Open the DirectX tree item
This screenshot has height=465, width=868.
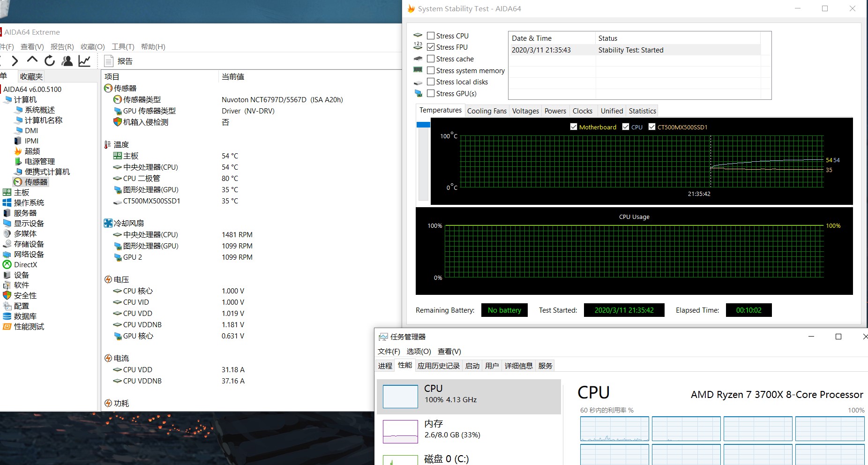25,264
